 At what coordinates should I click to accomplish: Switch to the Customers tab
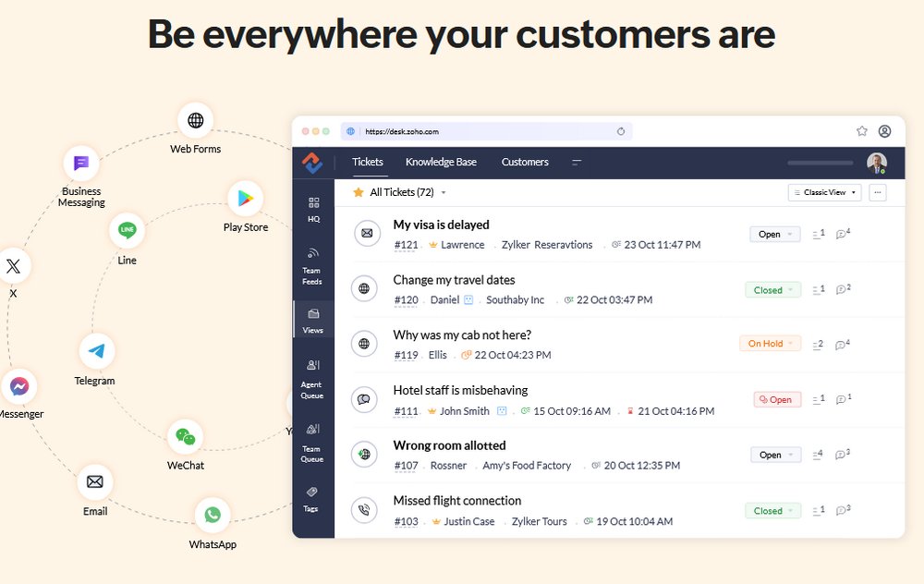525,162
